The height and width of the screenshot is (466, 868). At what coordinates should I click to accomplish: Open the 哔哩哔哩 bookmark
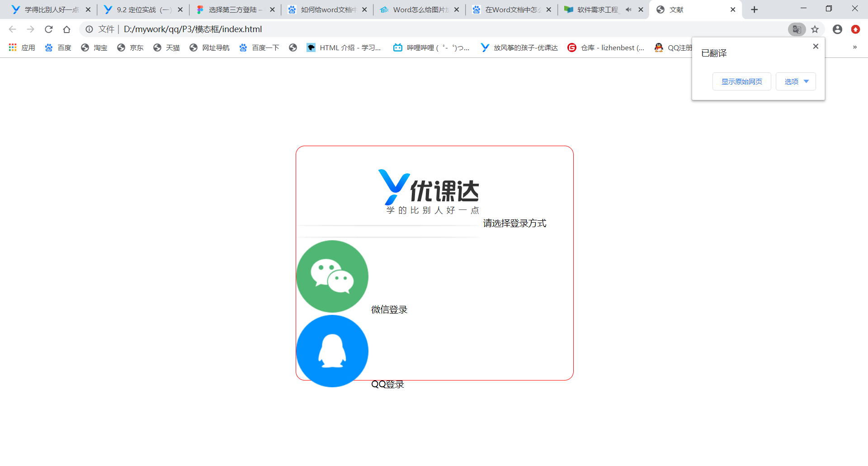pos(431,48)
